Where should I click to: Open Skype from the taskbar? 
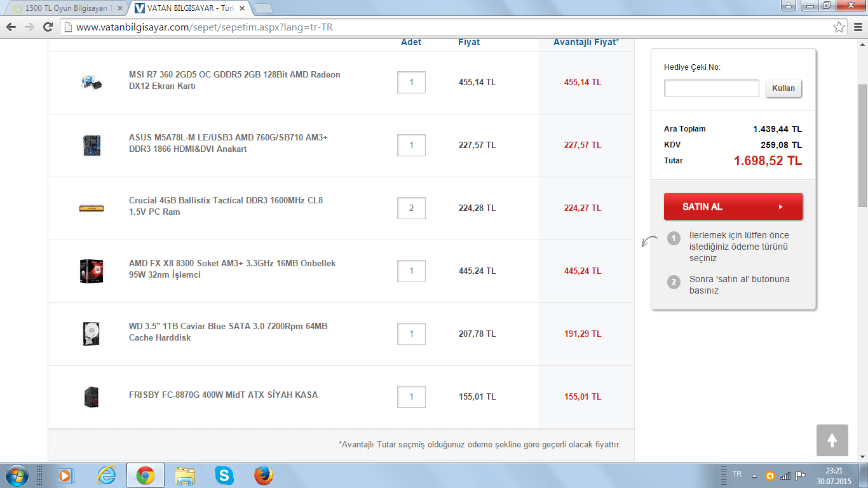pyautogui.click(x=224, y=475)
